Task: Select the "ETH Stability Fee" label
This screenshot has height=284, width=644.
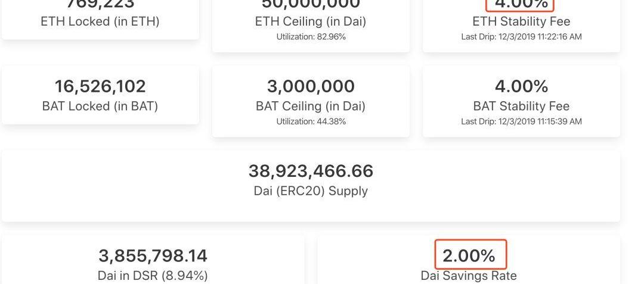Action: pos(521,21)
